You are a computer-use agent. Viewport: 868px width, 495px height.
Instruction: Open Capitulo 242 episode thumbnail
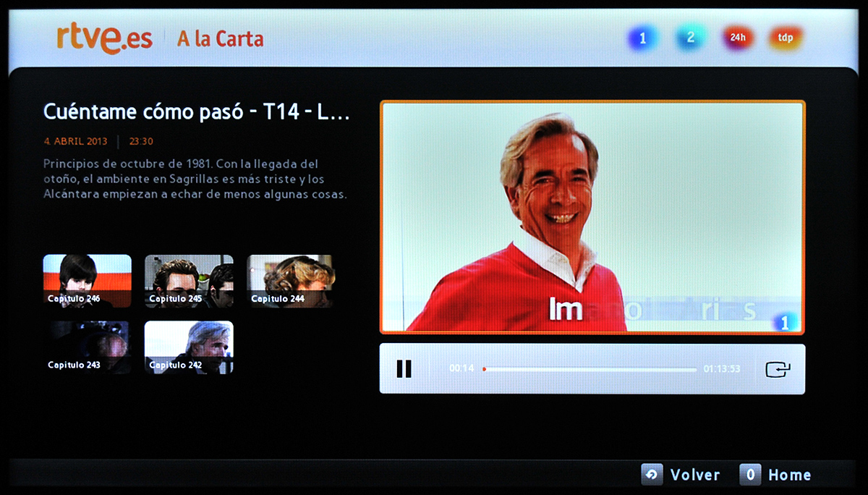189,347
